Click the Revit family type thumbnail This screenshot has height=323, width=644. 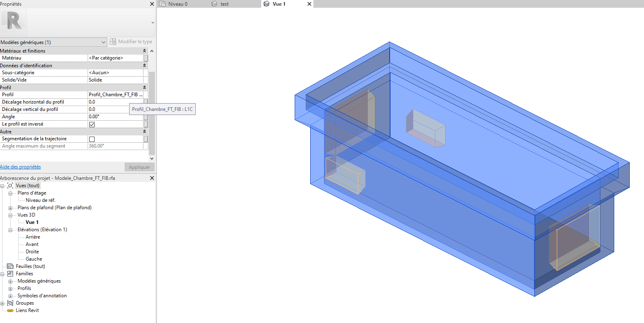tap(13, 22)
